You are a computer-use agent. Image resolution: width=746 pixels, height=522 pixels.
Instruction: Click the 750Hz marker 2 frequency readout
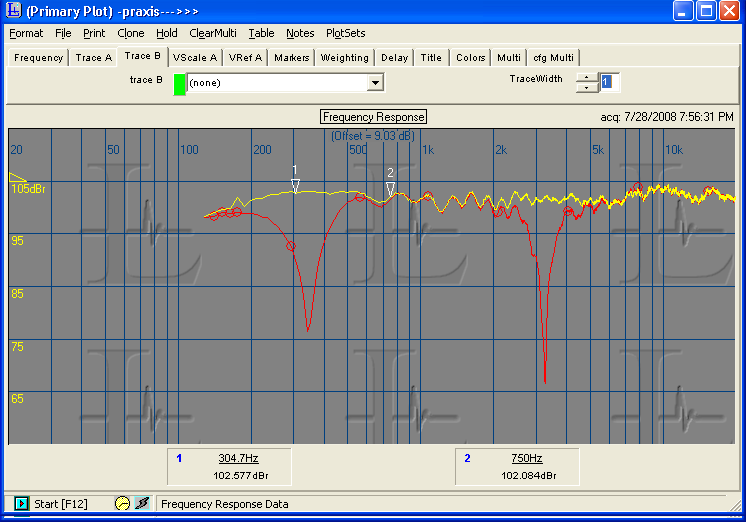click(x=527, y=458)
